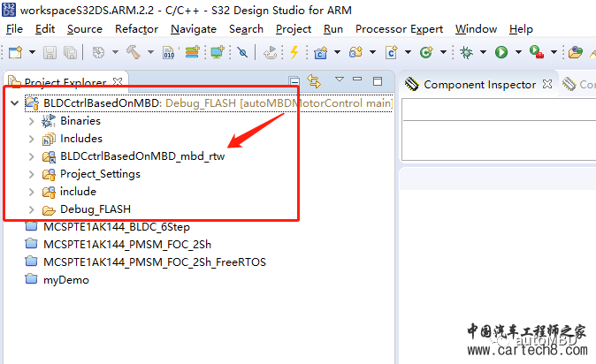The height and width of the screenshot is (364, 596).
Task: Open dropdown next to green class icon
Action: (x=443, y=52)
